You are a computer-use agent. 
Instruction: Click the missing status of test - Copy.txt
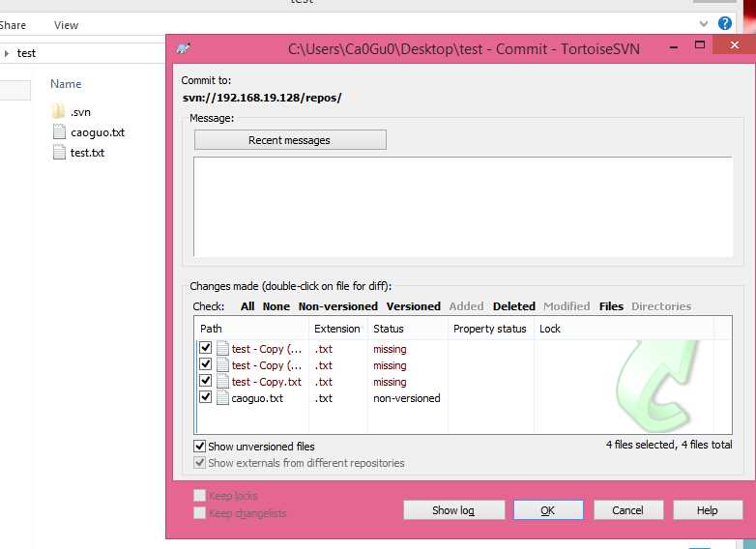390,382
